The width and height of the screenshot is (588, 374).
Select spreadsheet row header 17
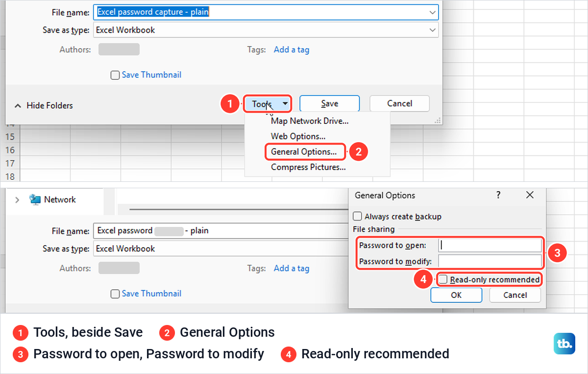(x=9, y=163)
